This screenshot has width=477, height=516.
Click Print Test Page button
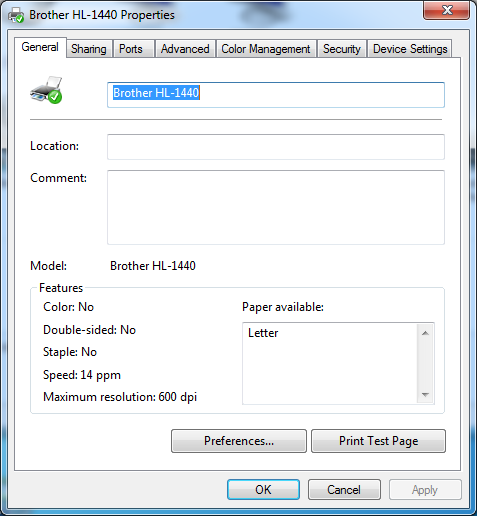378,441
